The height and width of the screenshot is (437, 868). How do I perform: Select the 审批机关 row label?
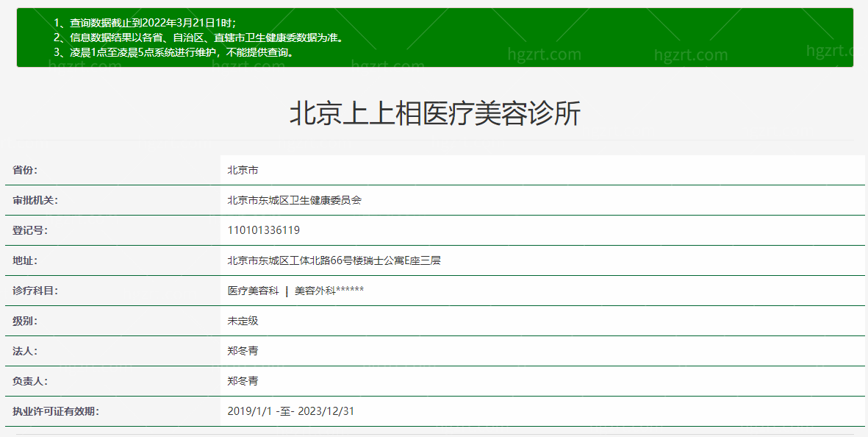[x=37, y=199]
